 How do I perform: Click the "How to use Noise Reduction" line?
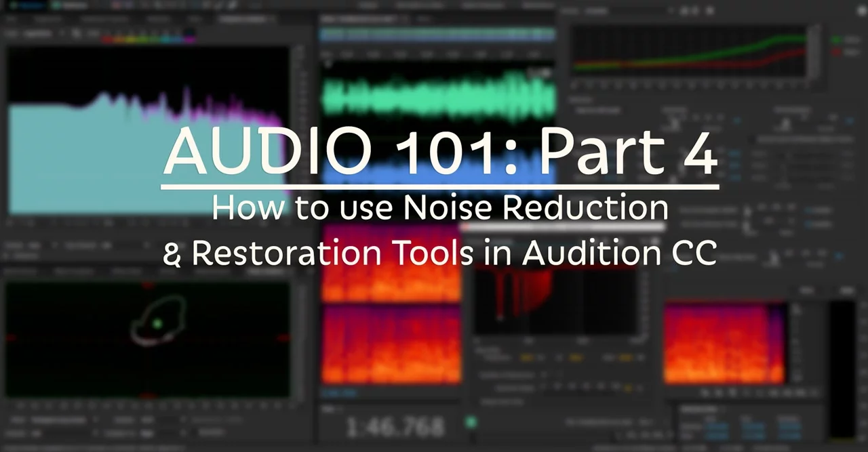(440, 208)
